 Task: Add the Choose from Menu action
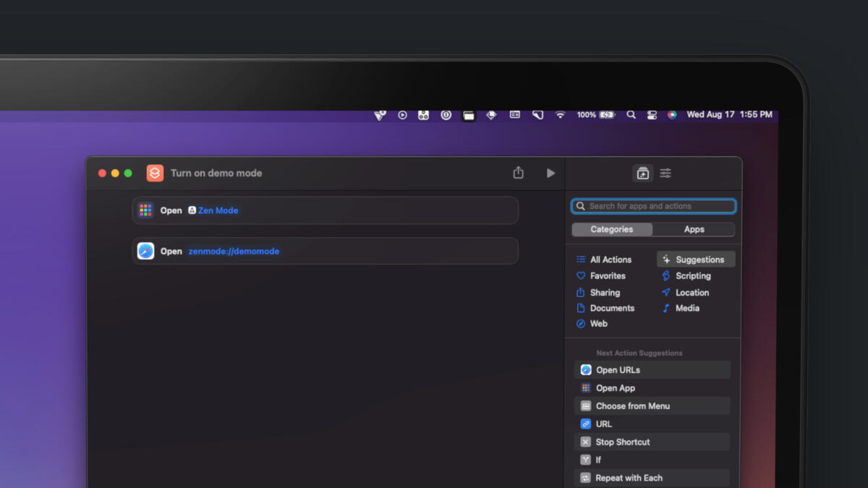point(632,406)
